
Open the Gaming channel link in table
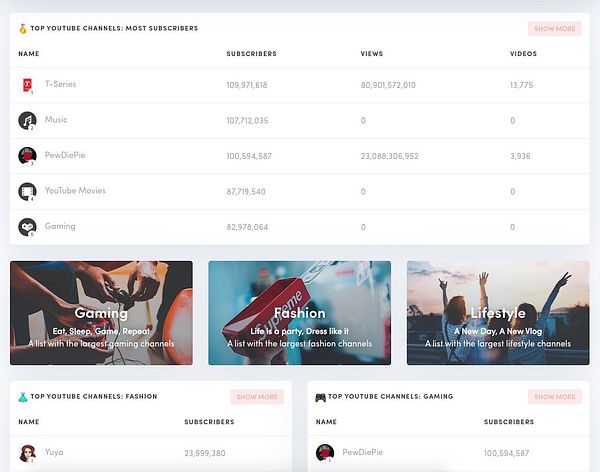[x=60, y=226]
